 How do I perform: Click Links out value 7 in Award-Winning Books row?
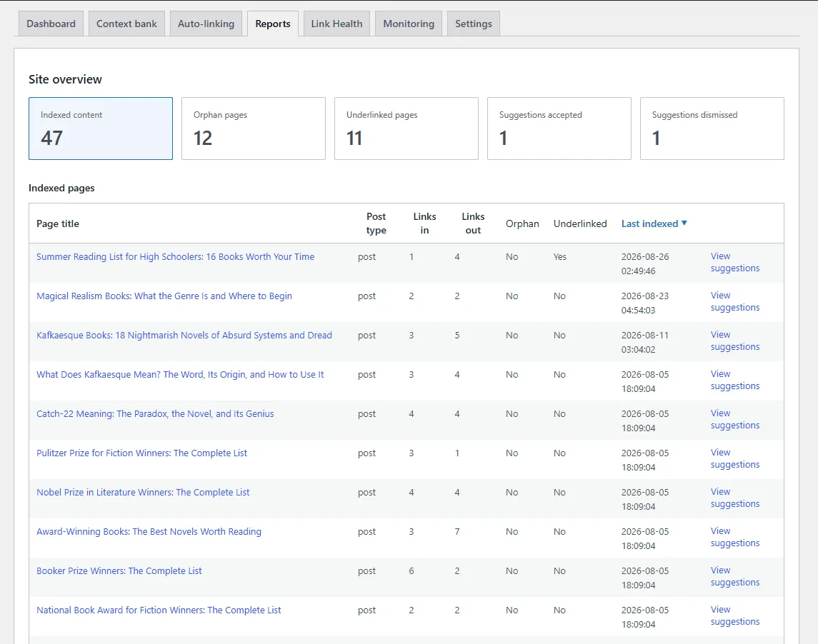pos(457,532)
